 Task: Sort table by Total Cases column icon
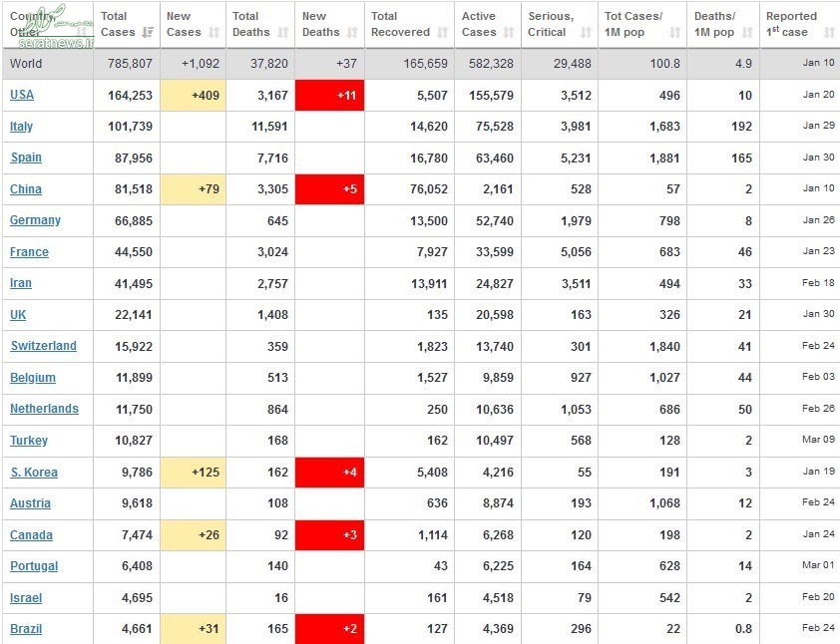pos(148,33)
